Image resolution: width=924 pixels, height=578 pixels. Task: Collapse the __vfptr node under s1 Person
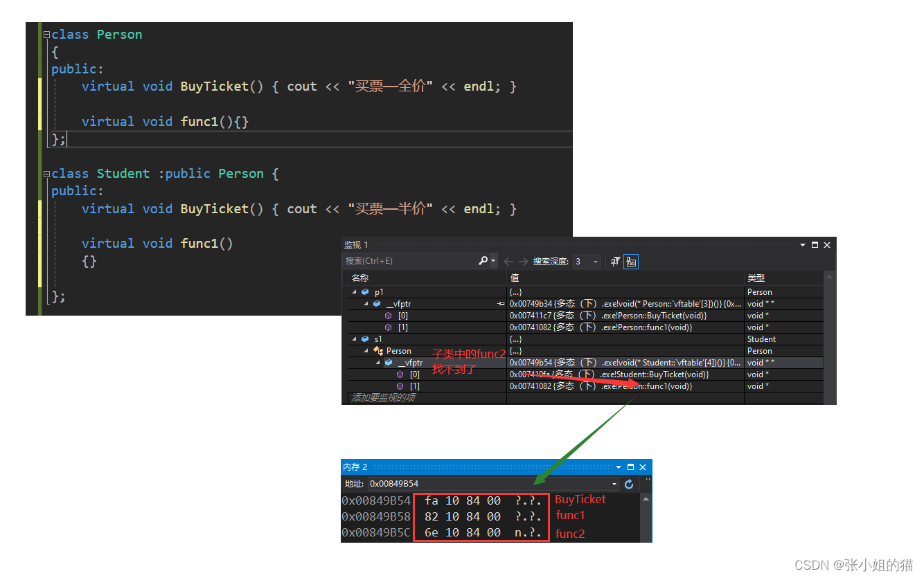pyautogui.click(x=377, y=363)
